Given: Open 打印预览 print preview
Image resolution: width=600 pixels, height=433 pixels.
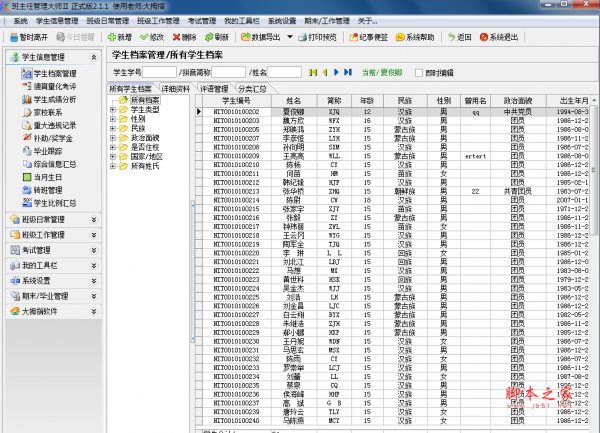Looking at the screenshot, I should pyautogui.click(x=309, y=37).
